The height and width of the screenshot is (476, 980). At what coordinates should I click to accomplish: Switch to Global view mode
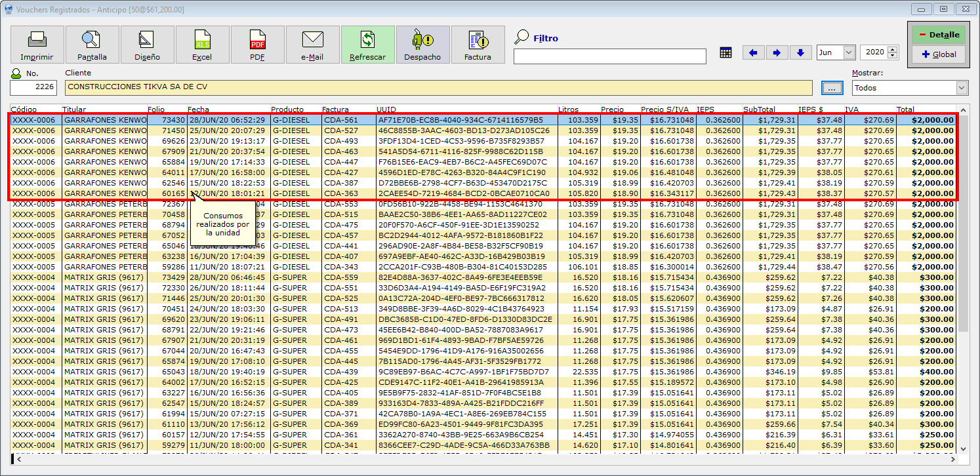(x=939, y=54)
